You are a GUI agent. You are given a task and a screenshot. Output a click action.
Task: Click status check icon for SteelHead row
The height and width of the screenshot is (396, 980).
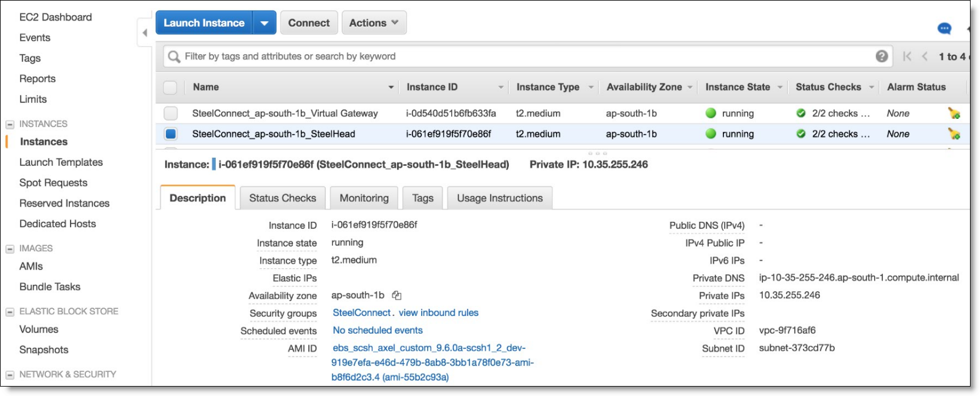point(801,134)
